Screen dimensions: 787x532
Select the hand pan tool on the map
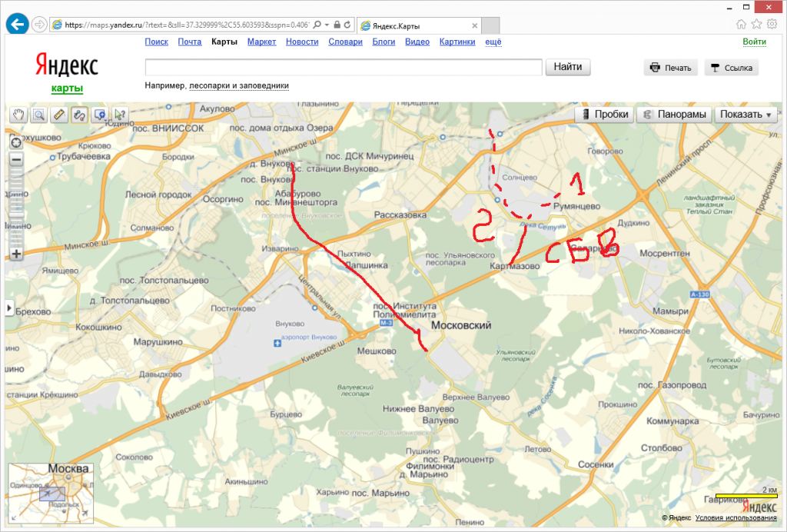[x=18, y=115]
